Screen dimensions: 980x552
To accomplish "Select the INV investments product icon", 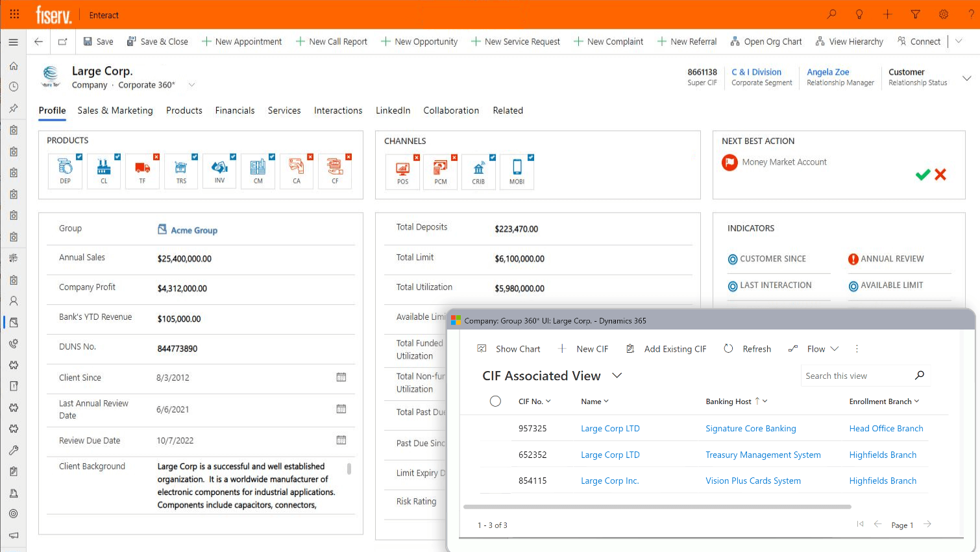I will pos(219,171).
